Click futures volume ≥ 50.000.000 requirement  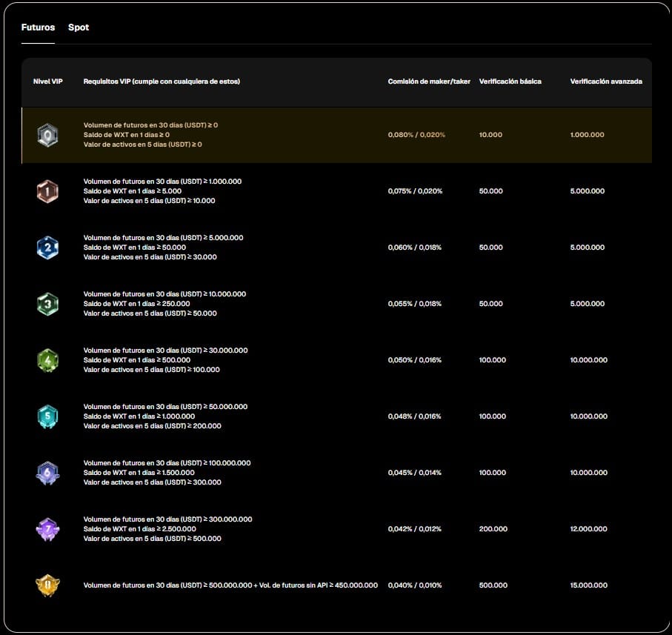tap(165, 407)
